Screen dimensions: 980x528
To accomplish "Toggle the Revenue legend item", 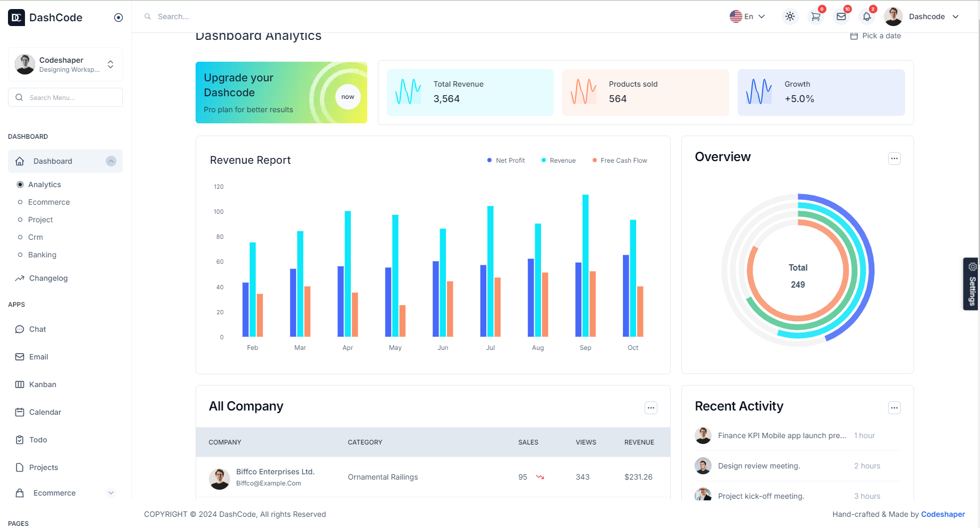I will click(x=559, y=161).
